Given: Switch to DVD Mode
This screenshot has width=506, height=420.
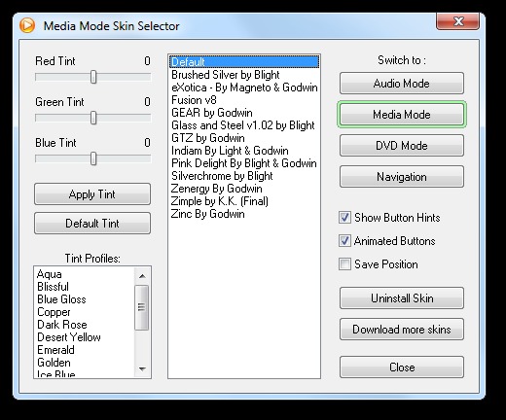Looking at the screenshot, I should tap(402, 146).
